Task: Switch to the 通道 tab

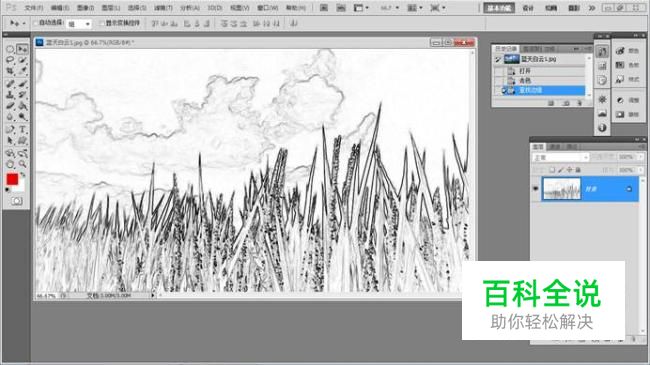Action: [x=554, y=146]
